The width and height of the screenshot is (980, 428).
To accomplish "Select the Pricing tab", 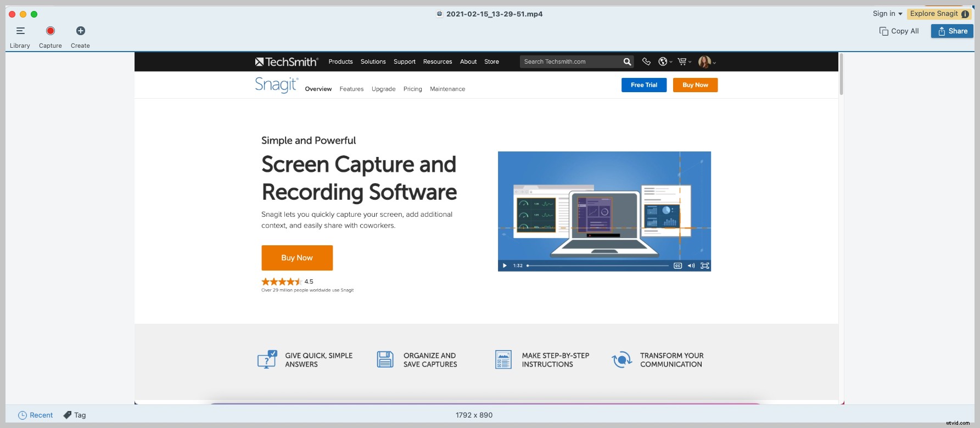I will 412,89.
